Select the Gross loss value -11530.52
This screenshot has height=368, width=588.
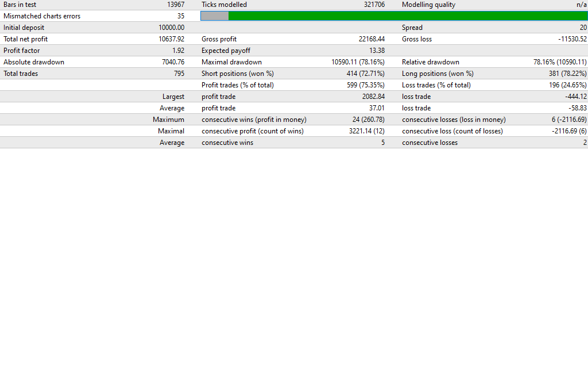coord(568,39)
